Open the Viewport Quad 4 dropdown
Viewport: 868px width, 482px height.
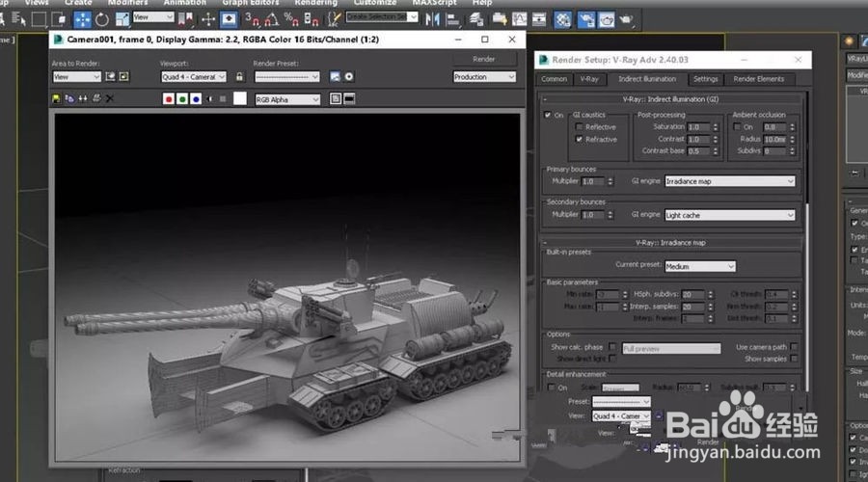[x=193, y=77]
